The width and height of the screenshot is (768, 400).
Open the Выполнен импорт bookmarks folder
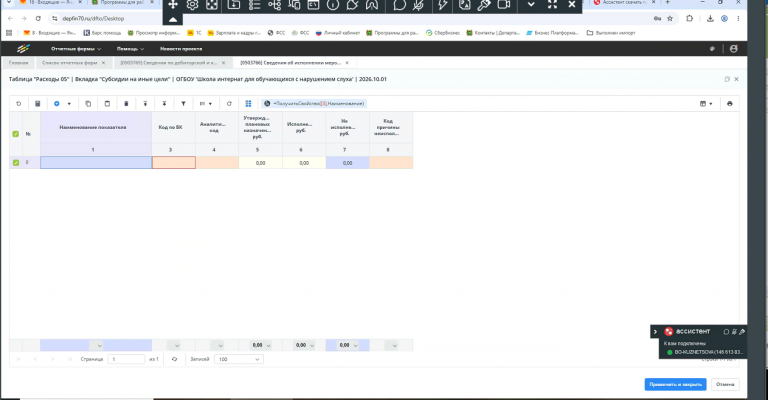(611, 33)
